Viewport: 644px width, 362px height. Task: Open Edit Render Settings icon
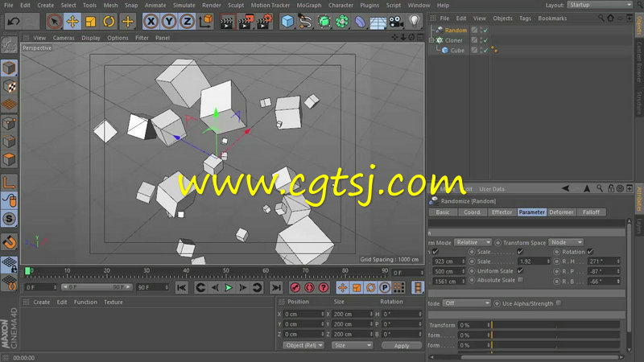point(264,22)
